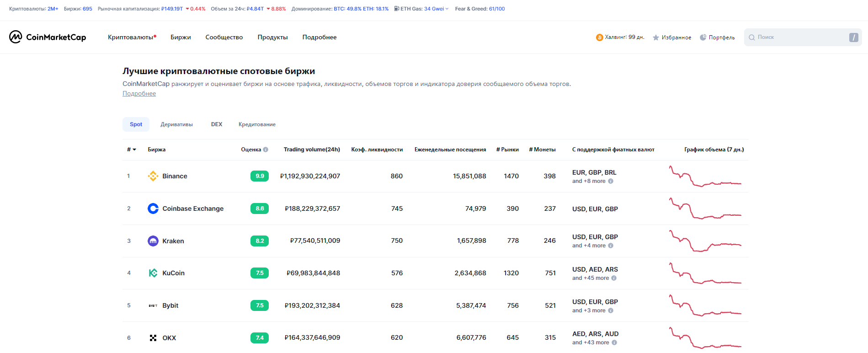Open the Сообщество menu
Viewport: 868px width, 353px height.
coord(224,37)
